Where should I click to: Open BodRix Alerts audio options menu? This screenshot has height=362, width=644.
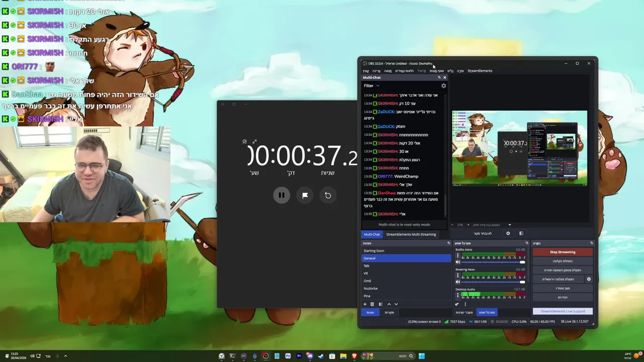[458, 256]
